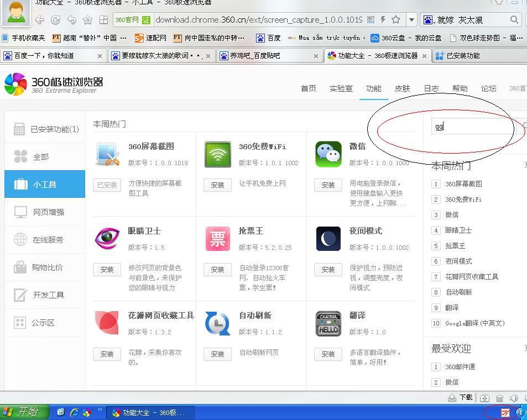Viewport: 527px width, 420px height.
Task: Click the 360屏幕截图 extension icon
Action: (107, 155)
